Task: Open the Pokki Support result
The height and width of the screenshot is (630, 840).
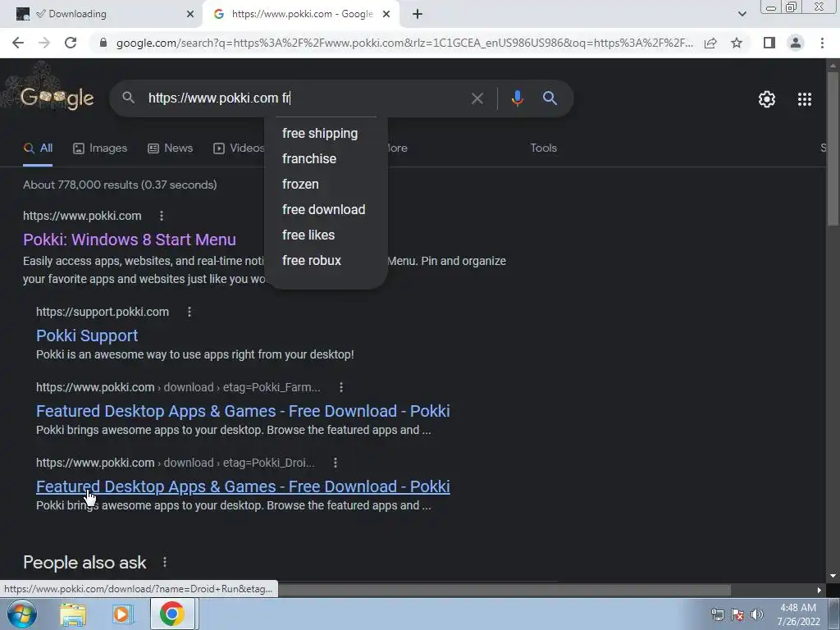Action: pyautogui.click(x=87, y=336)
